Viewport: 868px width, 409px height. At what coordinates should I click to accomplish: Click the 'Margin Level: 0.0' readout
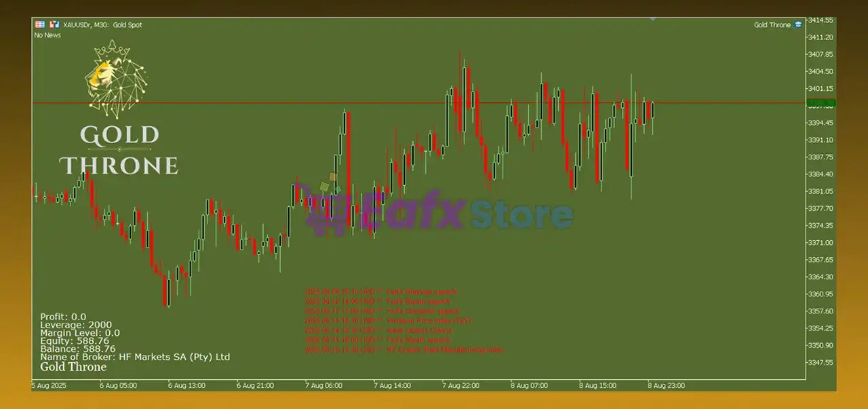pos(80,333)
